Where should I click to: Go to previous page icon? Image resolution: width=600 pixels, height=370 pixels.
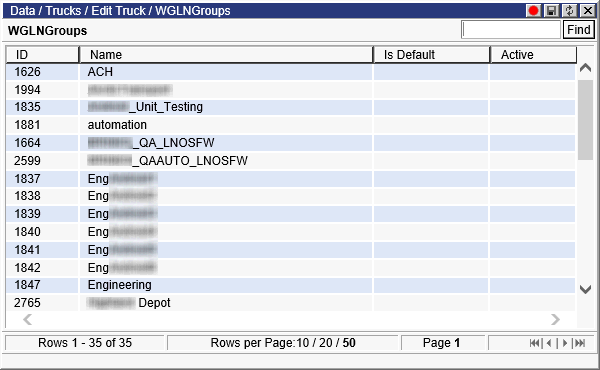tap(549, 343)
